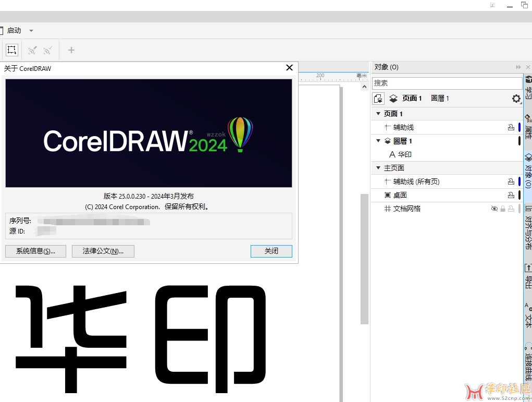Toggle the print icon of 文档网格
The width and height of the screenshot is (532, 402).
(511, 209)
